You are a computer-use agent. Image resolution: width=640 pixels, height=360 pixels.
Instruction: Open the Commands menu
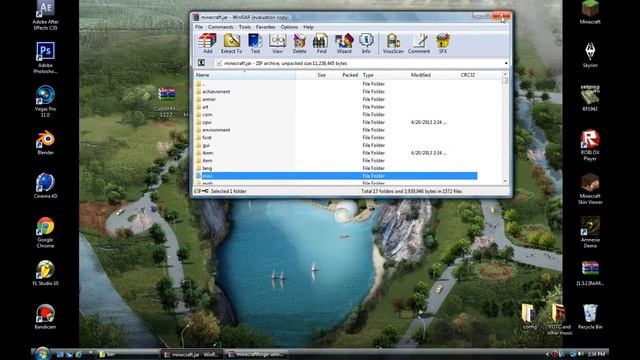coord(220,27)
